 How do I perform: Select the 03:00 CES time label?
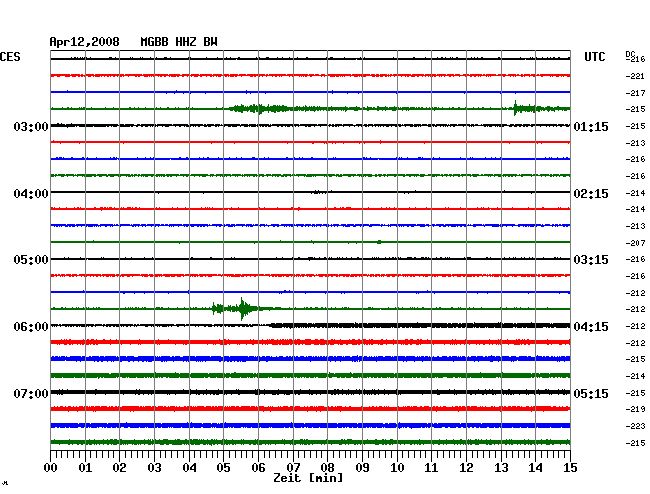[31, 126]
